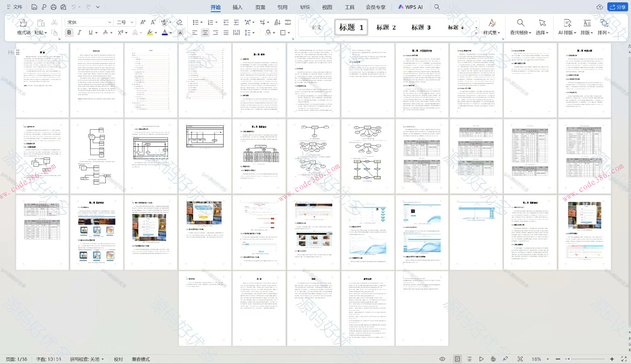The image size is (631, 364).
Task: Switch to web layout globe icon
Action: point(493,359)
